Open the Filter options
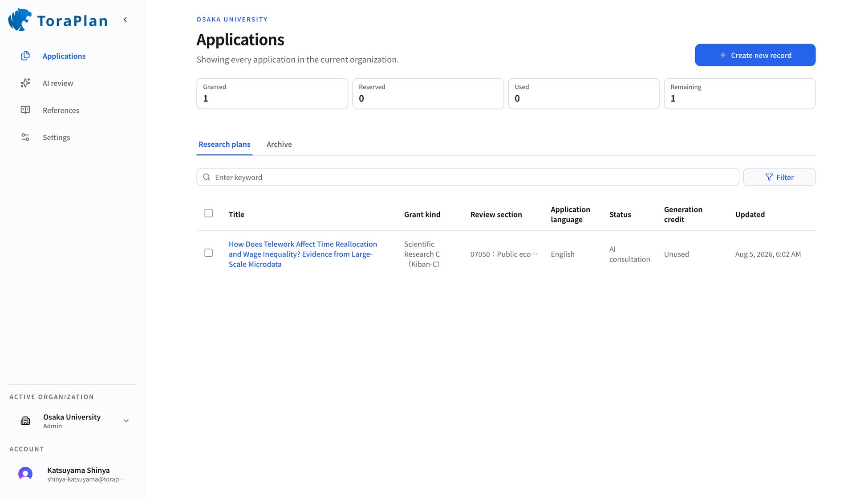The width and height of the screenshot is (868, 499). point(779,177)
